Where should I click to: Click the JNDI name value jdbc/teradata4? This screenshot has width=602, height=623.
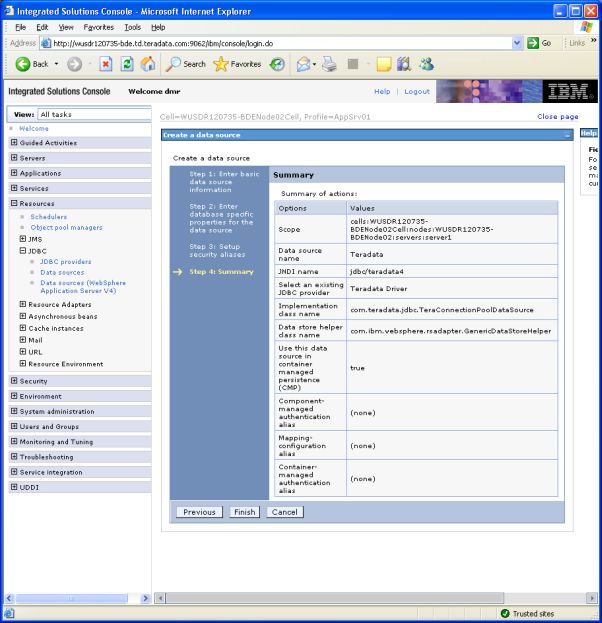coord(377,271)
